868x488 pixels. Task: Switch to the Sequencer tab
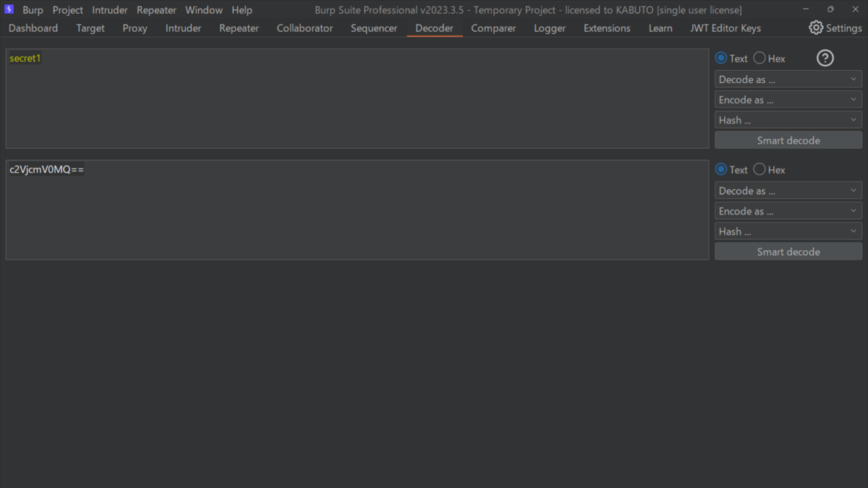pyautogui.click(x=374, y=28)
